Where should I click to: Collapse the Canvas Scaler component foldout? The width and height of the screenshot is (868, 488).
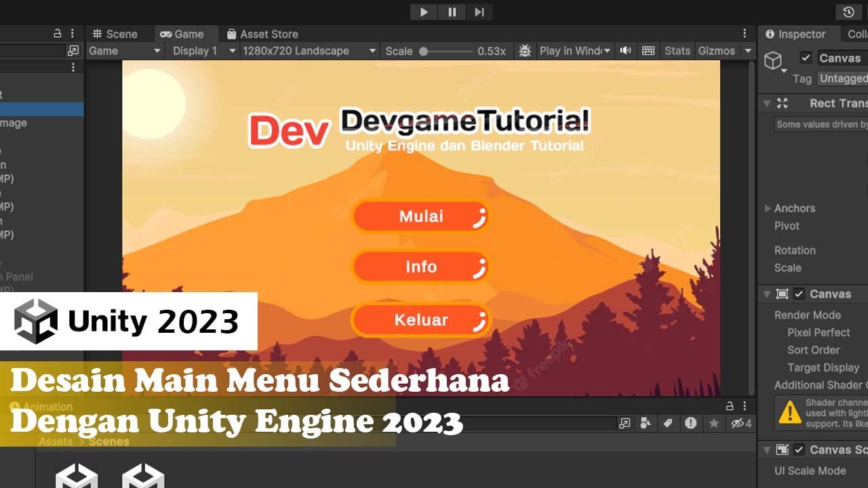[x=767, y=450]
